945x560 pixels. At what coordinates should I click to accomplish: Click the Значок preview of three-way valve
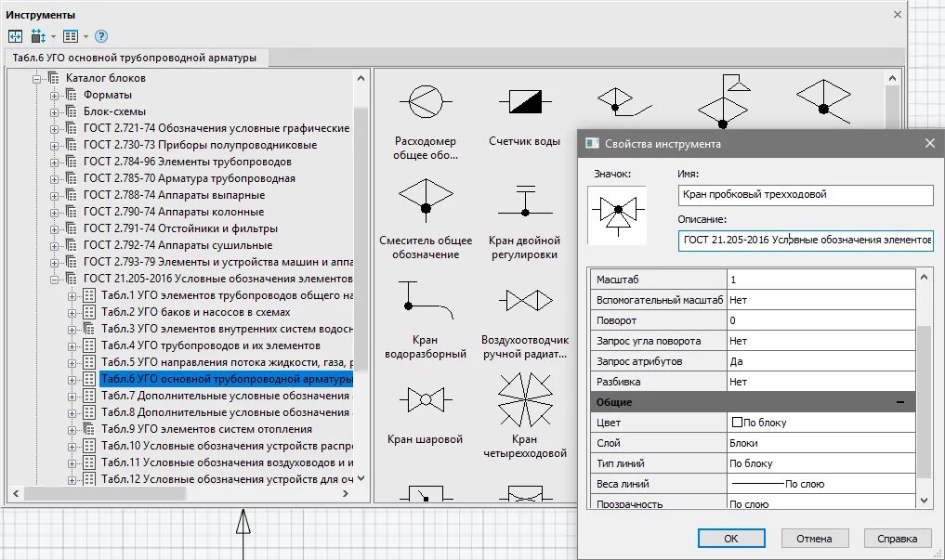tap(617, 215)
